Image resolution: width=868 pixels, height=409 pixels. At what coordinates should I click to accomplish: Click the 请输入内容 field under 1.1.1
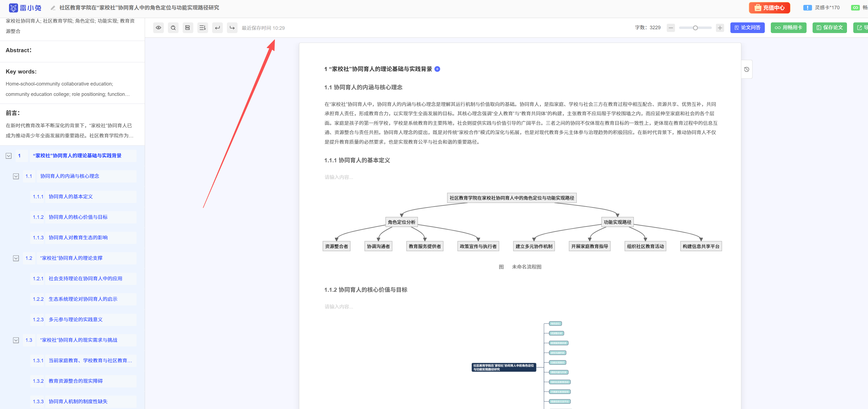tap(339, 177)
